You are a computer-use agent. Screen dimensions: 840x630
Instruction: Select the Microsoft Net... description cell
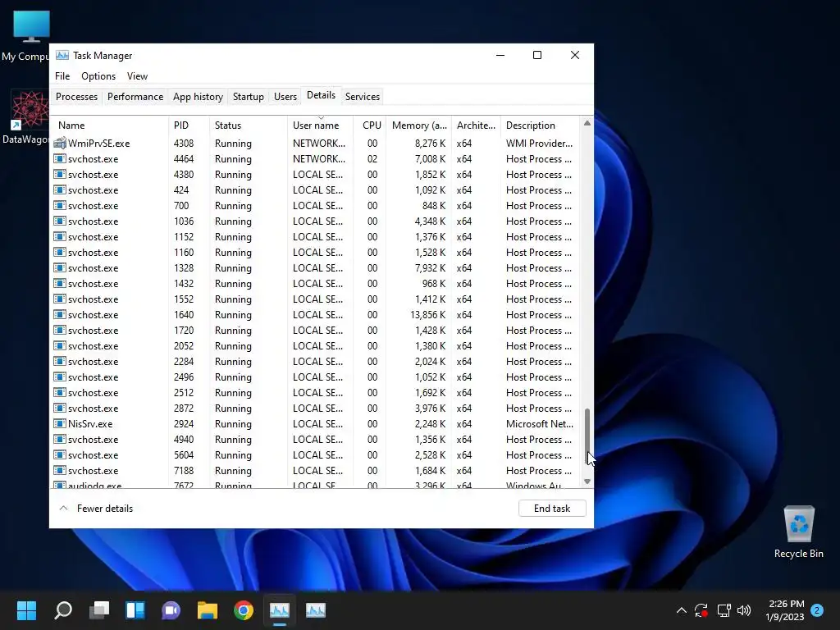(x=540, y=424)
